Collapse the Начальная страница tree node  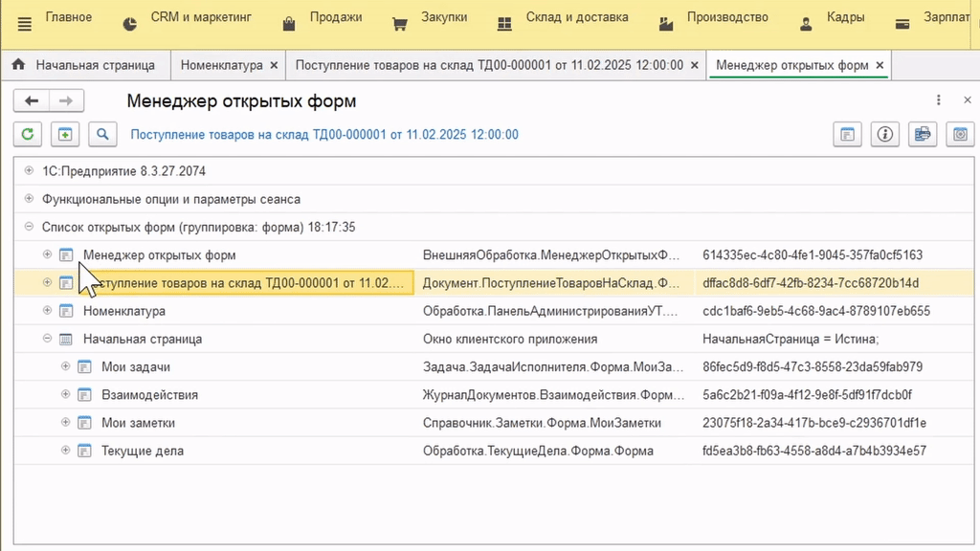[47, 339]
